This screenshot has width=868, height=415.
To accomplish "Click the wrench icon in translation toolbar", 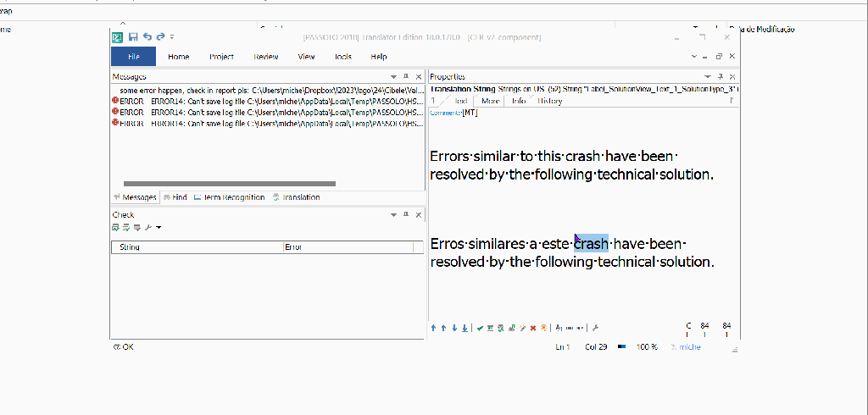I will [x=595, y=328].
